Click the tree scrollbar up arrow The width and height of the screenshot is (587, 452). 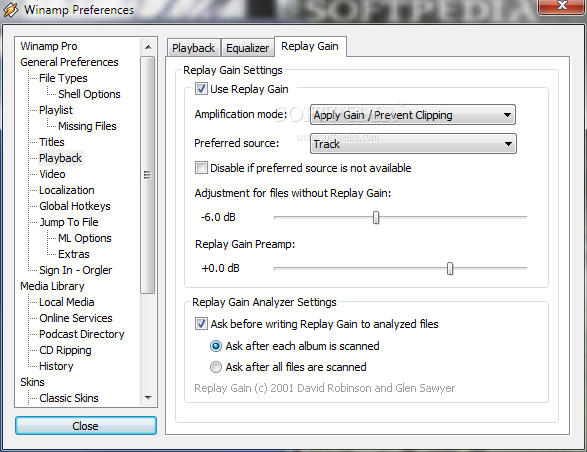148,47
